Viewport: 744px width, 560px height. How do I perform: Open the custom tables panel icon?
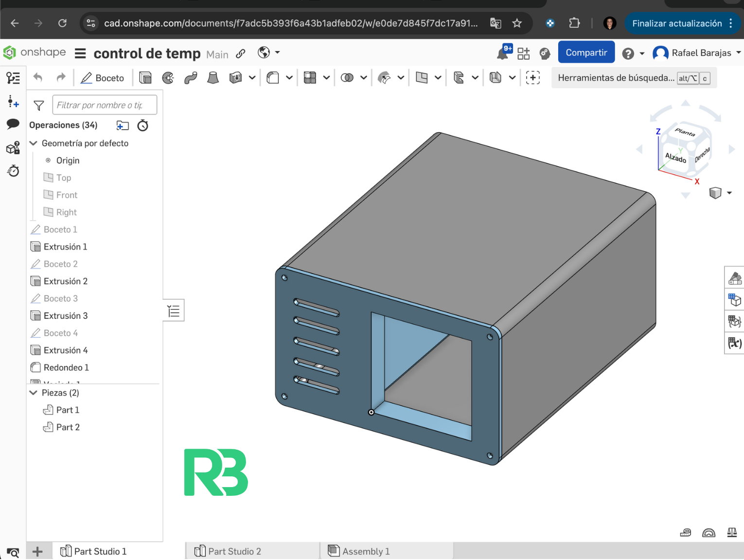(735, 321)
